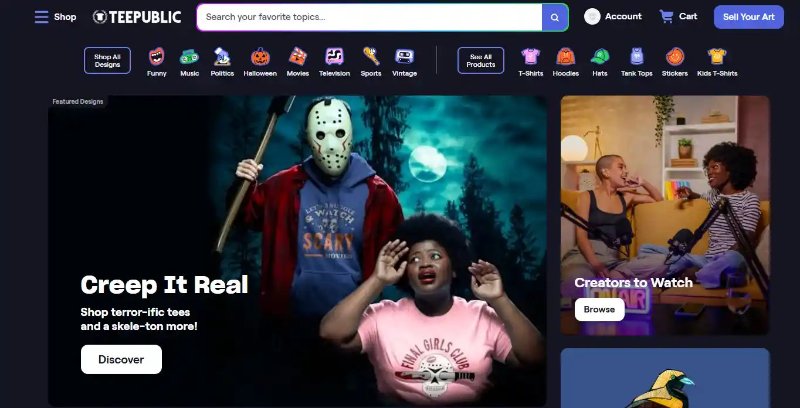Select the Music category icon

pos(189,56)
